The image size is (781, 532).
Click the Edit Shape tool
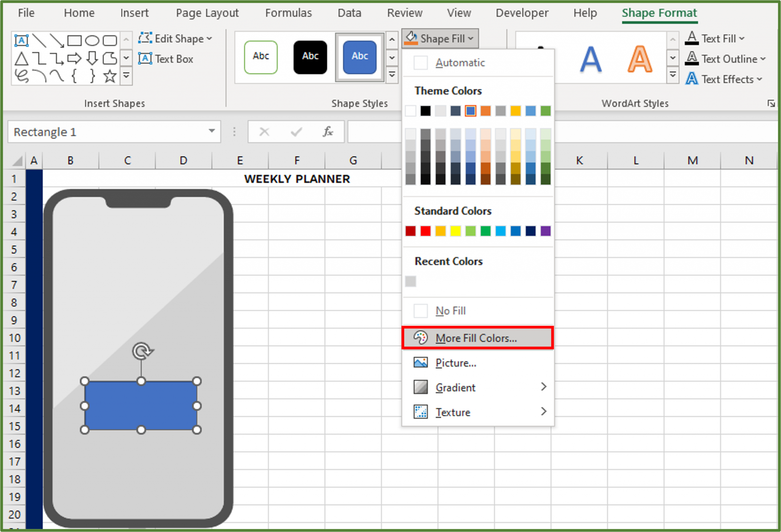point(175,38)
